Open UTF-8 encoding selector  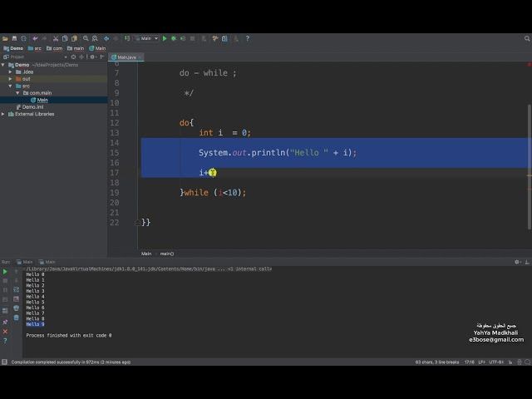pyautogui.click(x=496, y=362)
